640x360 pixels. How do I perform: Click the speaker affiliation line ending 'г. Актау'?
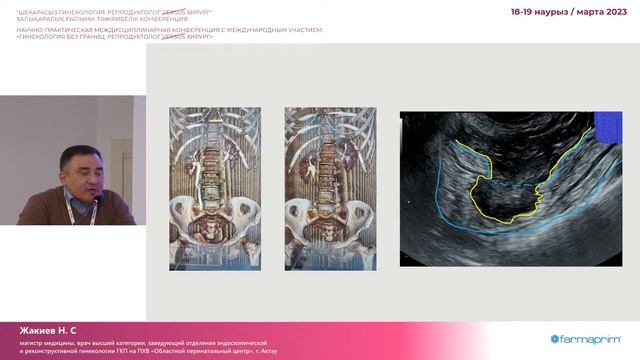[148, 351]
